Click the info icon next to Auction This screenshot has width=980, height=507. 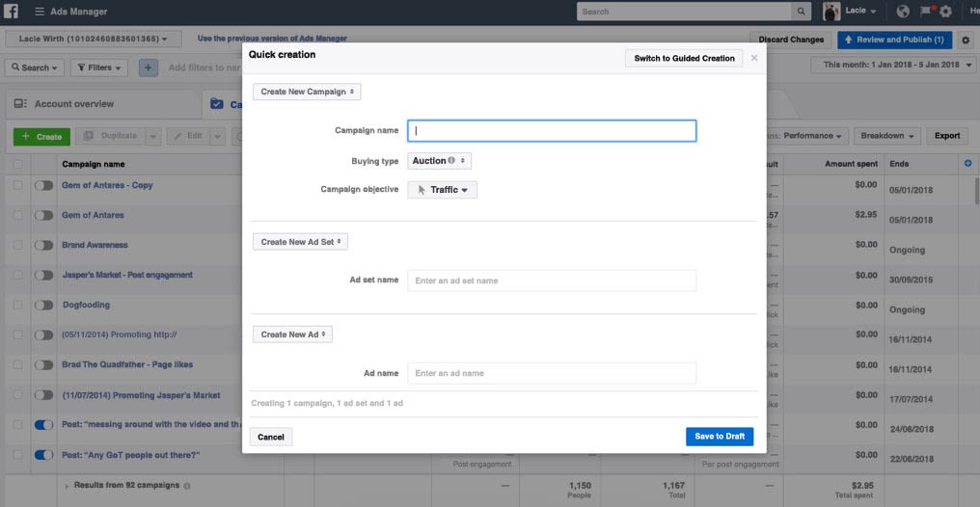tap(451, 160)
